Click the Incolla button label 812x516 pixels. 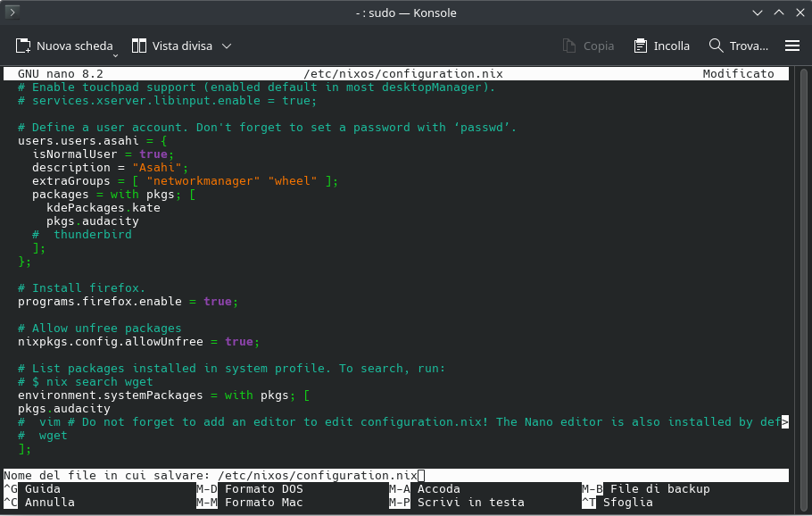671,46
